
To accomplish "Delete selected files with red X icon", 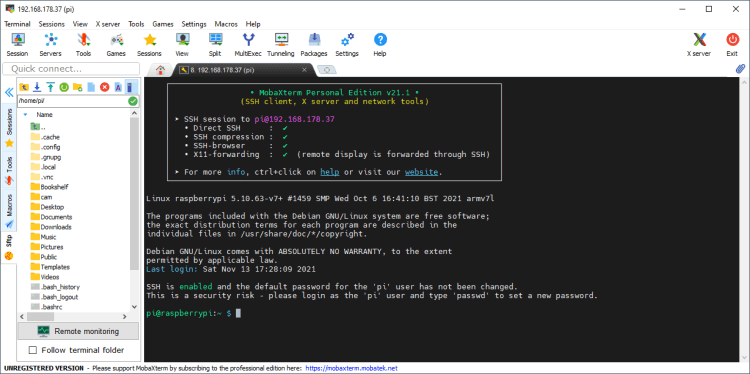I will pos(104,87).
